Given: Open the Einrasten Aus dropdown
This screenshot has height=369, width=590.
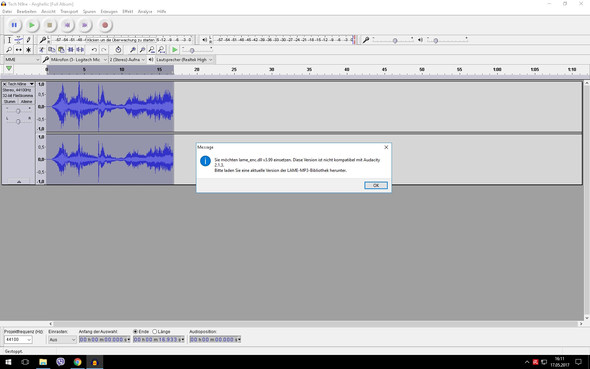Looking at the screenshot, I should 62,340.
